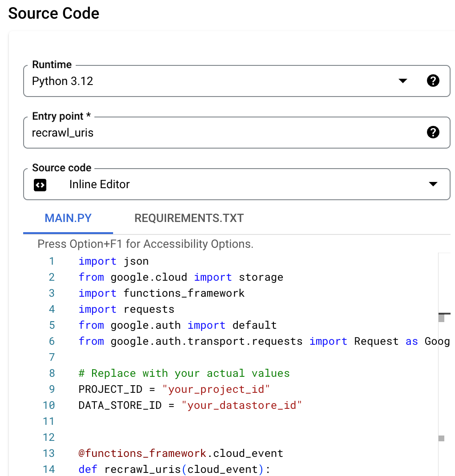455x476 pixels.
Task: Click line number 12 in the gutter
Action: click(49, 437)
